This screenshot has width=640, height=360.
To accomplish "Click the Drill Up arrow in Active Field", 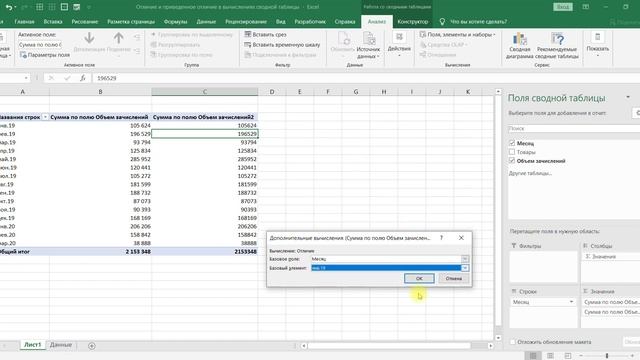I will coord(118,38).
